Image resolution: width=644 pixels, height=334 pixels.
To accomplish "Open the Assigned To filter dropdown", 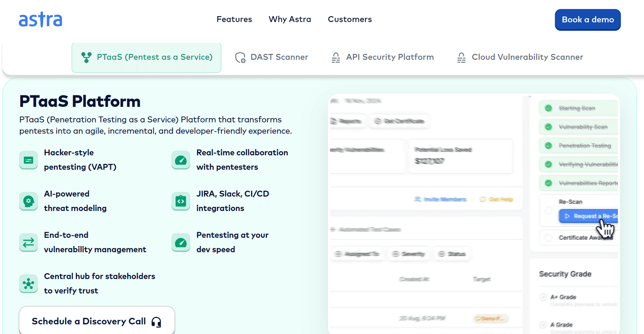I will tap(357, 254).
